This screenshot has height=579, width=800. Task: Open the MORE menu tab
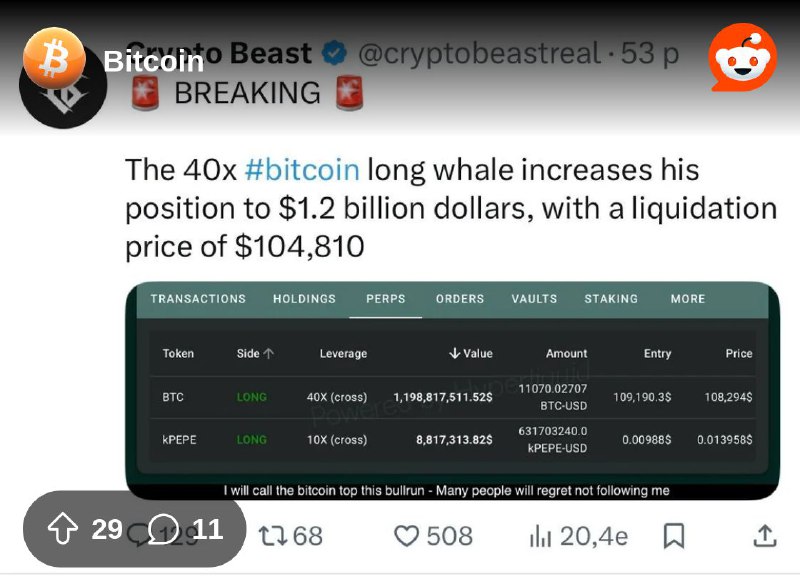(x=688, y=299)
